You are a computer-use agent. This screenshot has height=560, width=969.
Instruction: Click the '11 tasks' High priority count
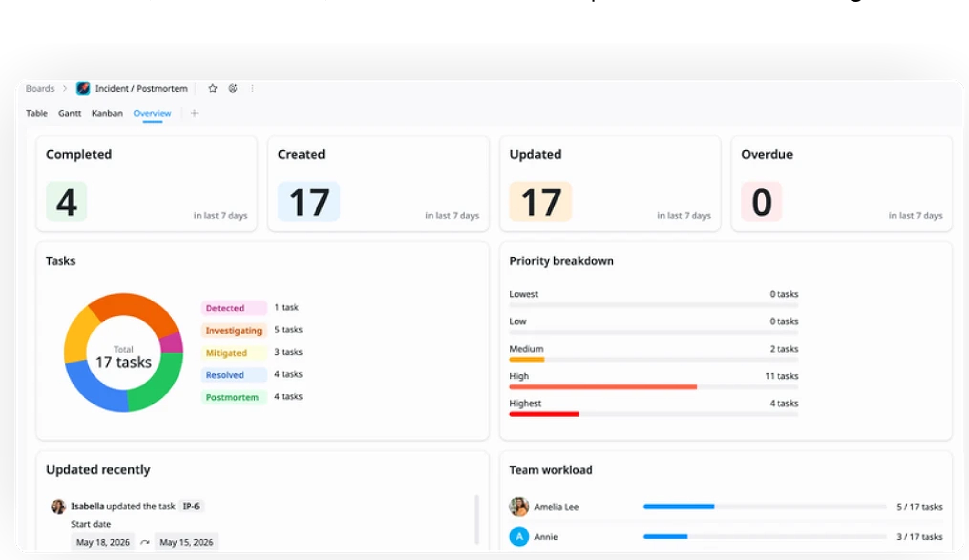pyautogui.click(x=781, y=376)
